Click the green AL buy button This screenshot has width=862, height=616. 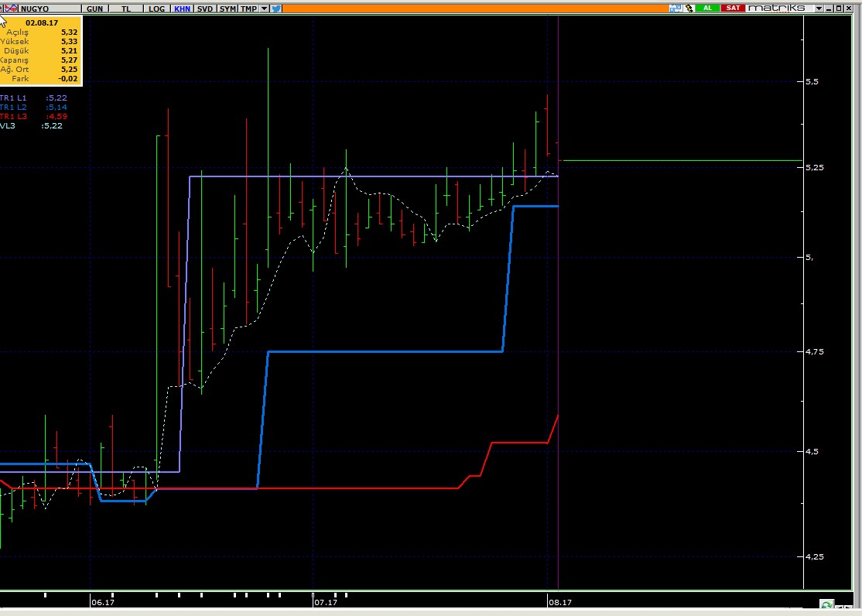point(707,9)
